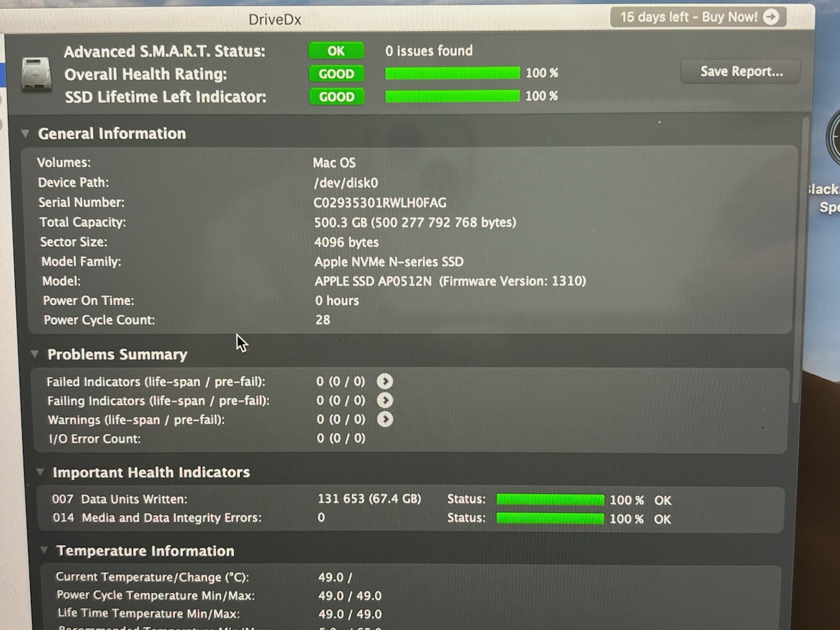Collapse the Problems Summary section

pos(35,354)
